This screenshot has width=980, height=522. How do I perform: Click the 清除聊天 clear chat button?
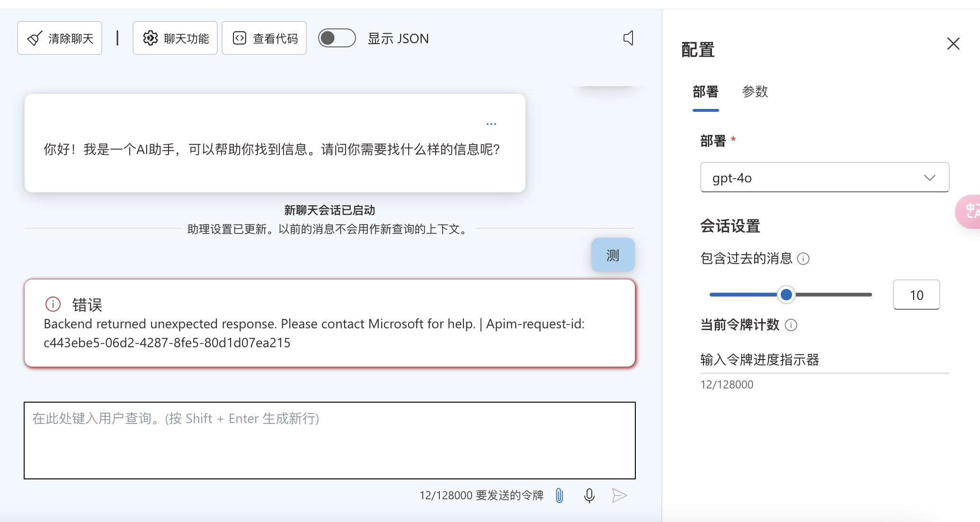point(60,38)
